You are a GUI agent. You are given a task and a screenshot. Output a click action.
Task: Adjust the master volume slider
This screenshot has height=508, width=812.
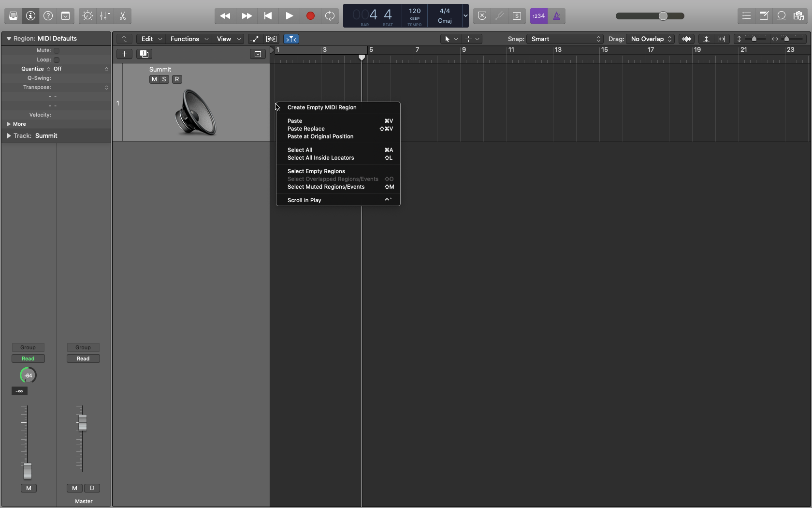pos(663,16)
